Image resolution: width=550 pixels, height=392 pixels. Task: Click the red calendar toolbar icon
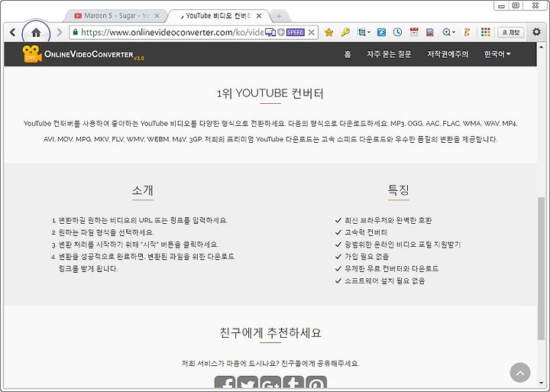pos(414,32)
